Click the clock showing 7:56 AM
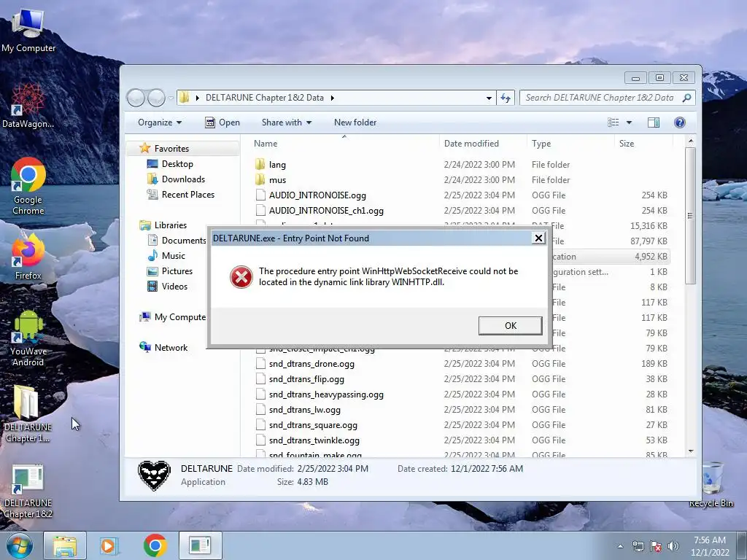 coord(710,546)
